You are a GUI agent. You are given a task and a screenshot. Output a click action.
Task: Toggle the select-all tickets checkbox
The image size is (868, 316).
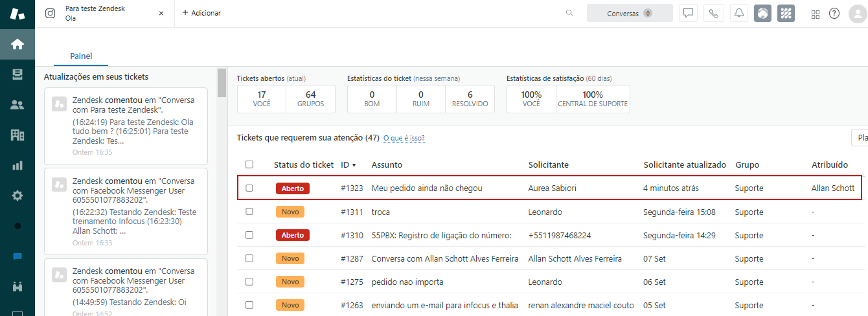(x=249, y=164)
